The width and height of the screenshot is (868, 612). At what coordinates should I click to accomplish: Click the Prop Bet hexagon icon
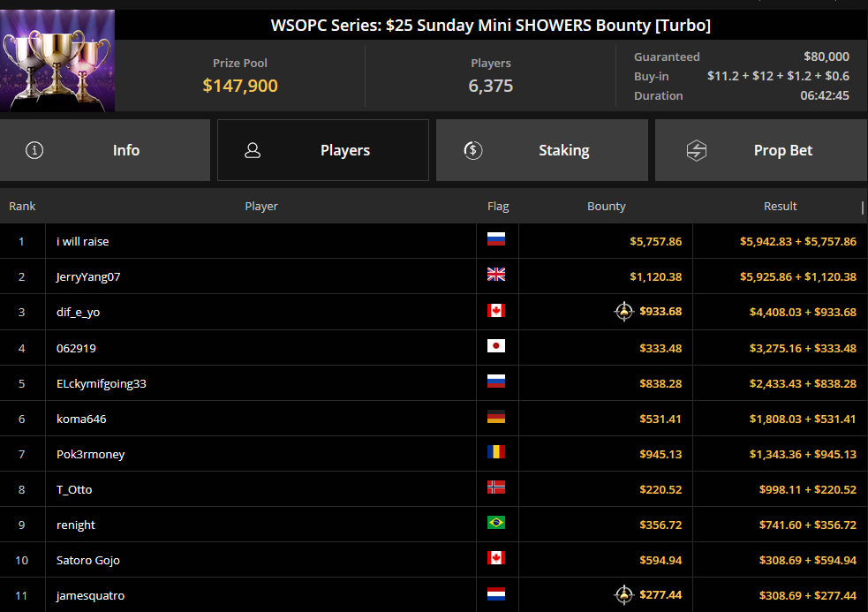(697, 150)
